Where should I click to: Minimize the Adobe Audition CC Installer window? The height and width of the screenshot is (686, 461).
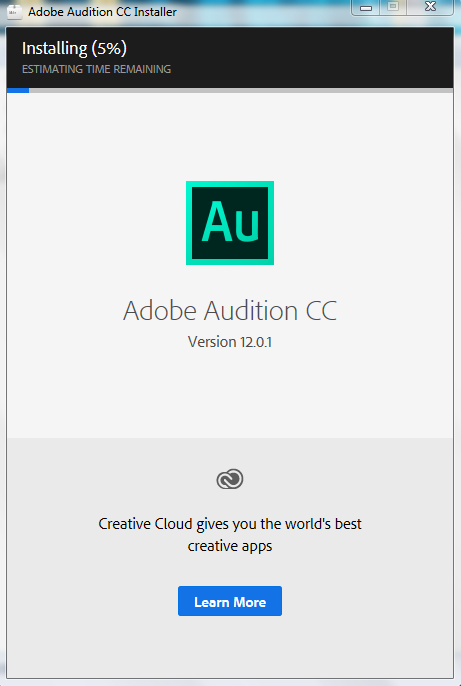coord(366,7)
